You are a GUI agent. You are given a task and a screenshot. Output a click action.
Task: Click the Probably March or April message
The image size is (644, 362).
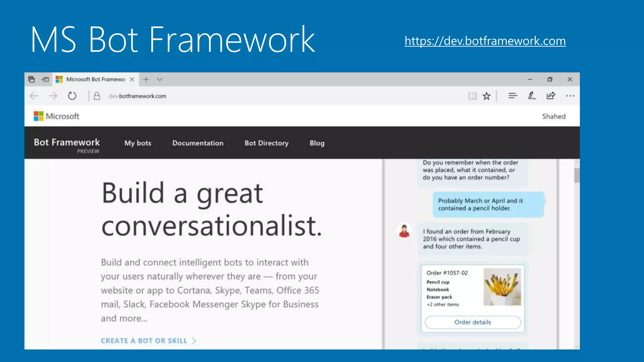(x=488, y=204)
